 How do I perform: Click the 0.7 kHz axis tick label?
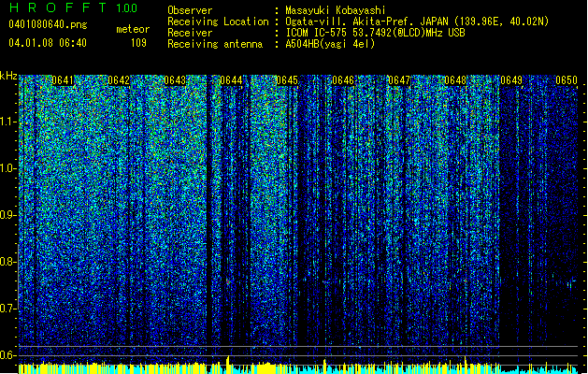coord(7,309)
